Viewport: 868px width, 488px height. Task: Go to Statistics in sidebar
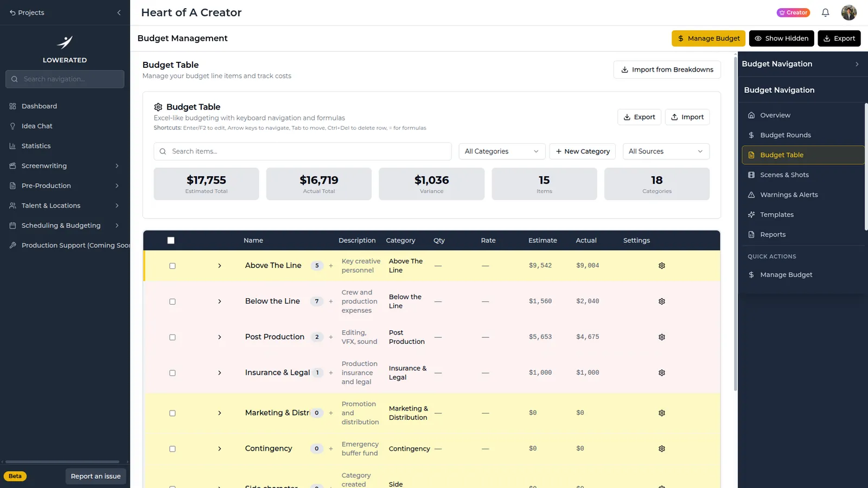point(65,146)
